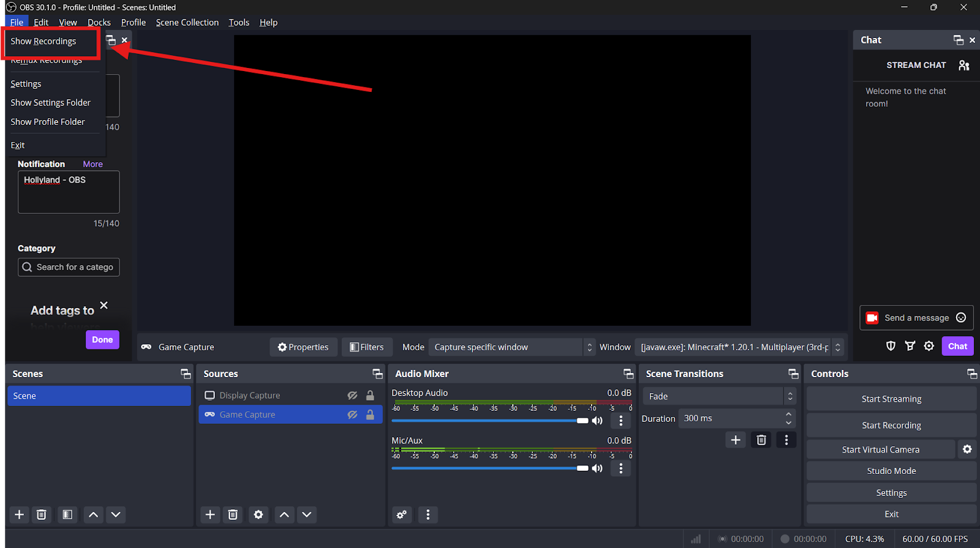The width and height of the screenshot is (980, 548).
Task: Toggle lock on Game Capture source
Action: [370, 415]
